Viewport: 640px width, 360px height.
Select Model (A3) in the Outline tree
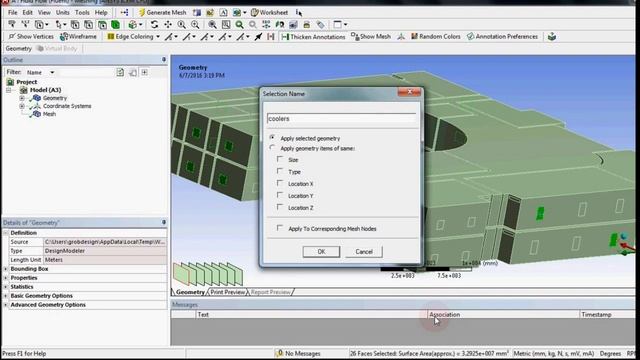[x=45, y=90]
